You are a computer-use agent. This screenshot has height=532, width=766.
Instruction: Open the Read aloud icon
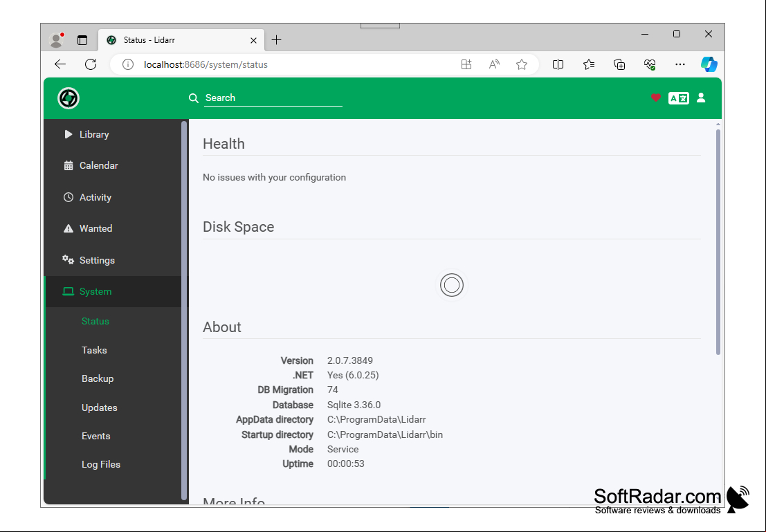click(494, 64)
